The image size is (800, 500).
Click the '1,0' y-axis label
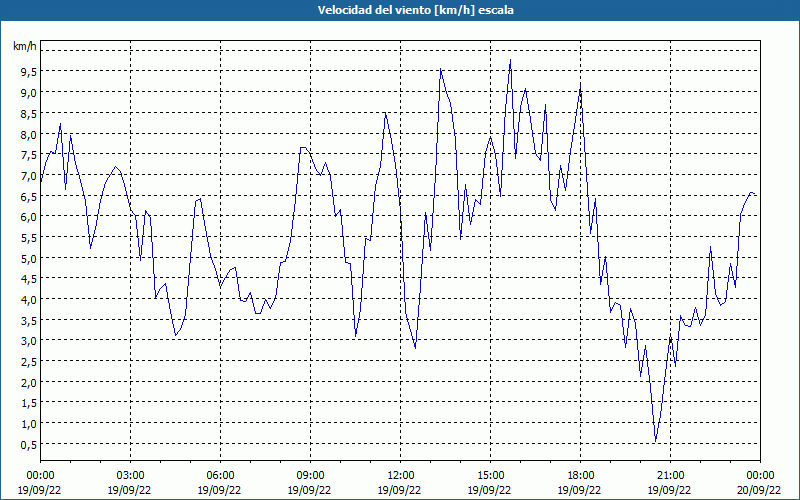(x=28, y=424)
